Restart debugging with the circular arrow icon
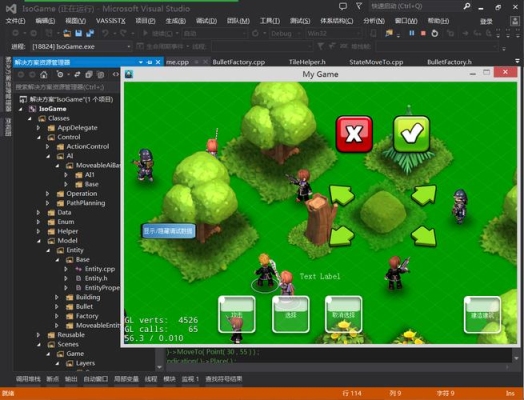The height and width of the screenshot is (400, 524). [434, 33]
